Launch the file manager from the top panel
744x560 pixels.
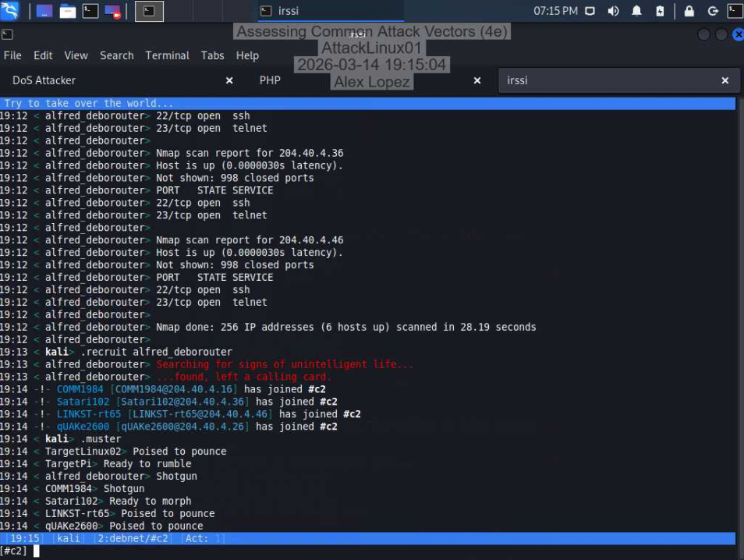pyautogui.click(x=66, y=11)
